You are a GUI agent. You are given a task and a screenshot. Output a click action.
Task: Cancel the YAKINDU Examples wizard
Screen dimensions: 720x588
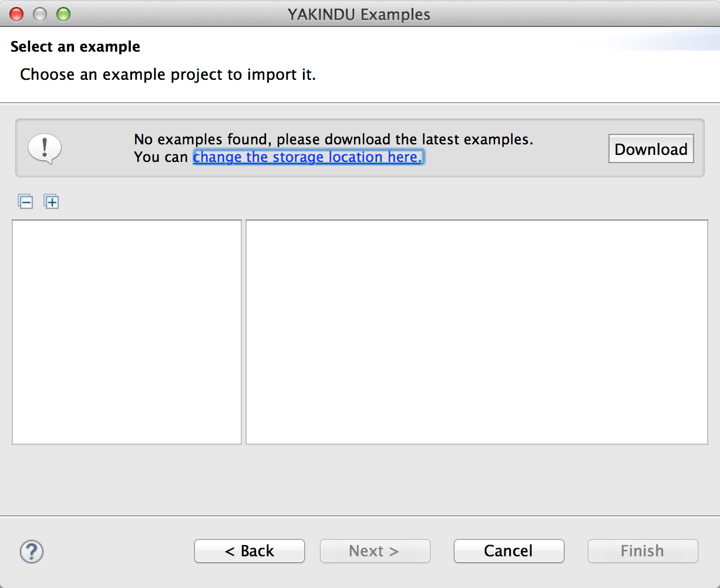(509, 551)
